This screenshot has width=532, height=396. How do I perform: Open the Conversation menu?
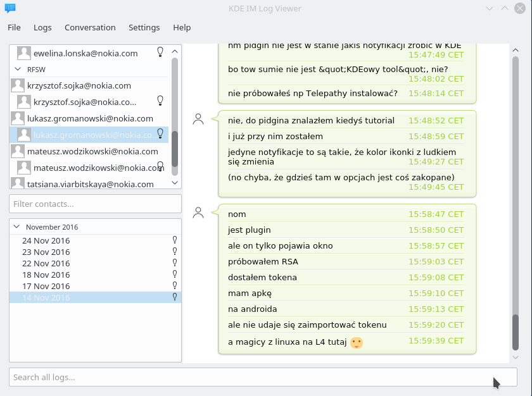90,27
